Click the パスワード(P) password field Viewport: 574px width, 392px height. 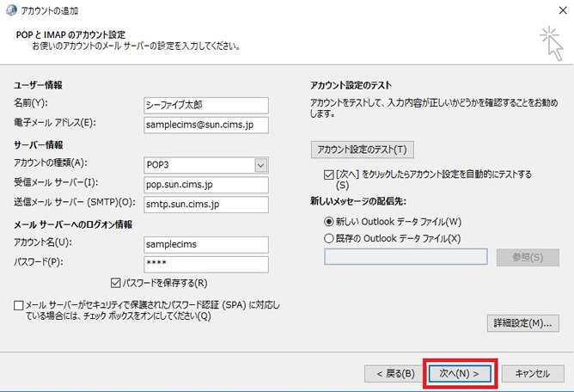coord(206,264)
